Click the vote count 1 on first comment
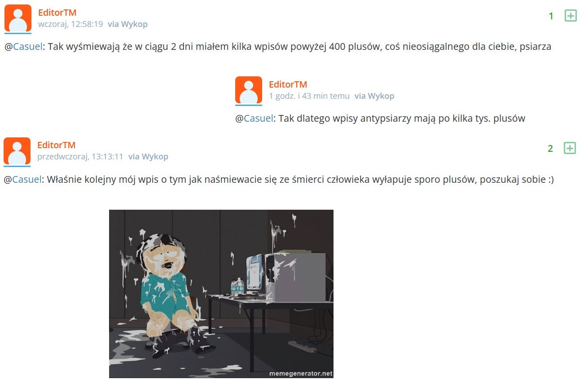Screen dimensions: 588x379 pyautogui.click(x=551, y=16)
